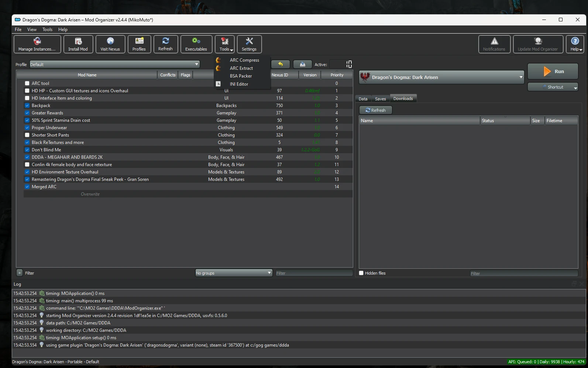Select the Don't Blind Me mod row

coord(188,150)
